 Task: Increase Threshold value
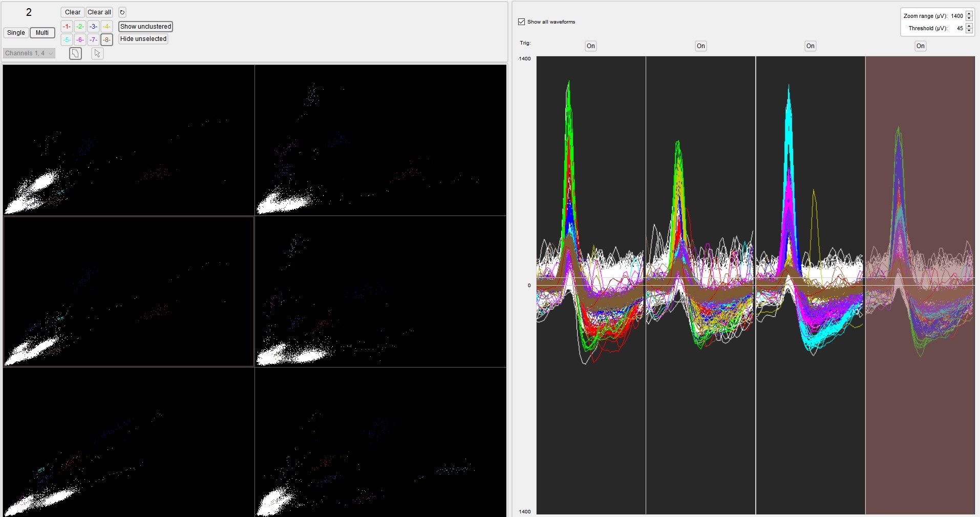click(969, 26)
